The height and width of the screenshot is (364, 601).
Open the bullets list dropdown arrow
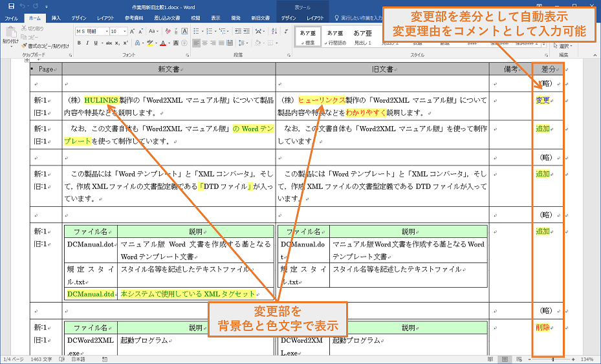coord(202,31)
